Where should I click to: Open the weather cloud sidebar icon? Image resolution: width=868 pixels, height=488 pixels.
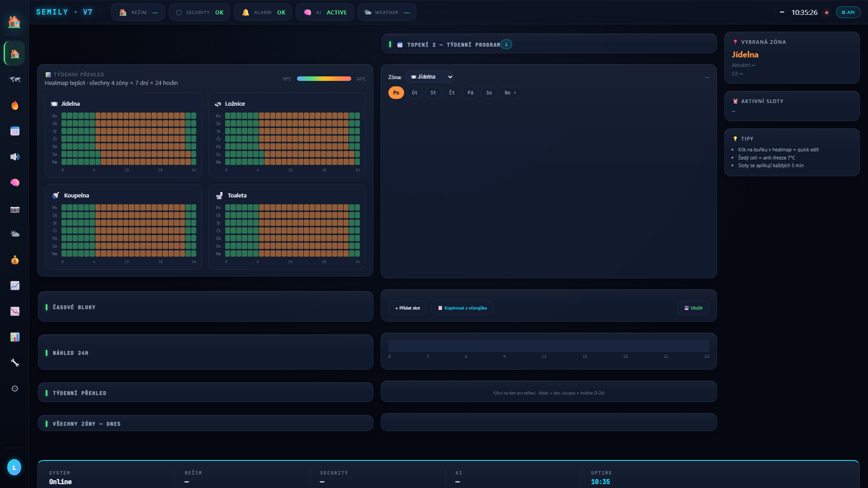click(x=15, y=234)
